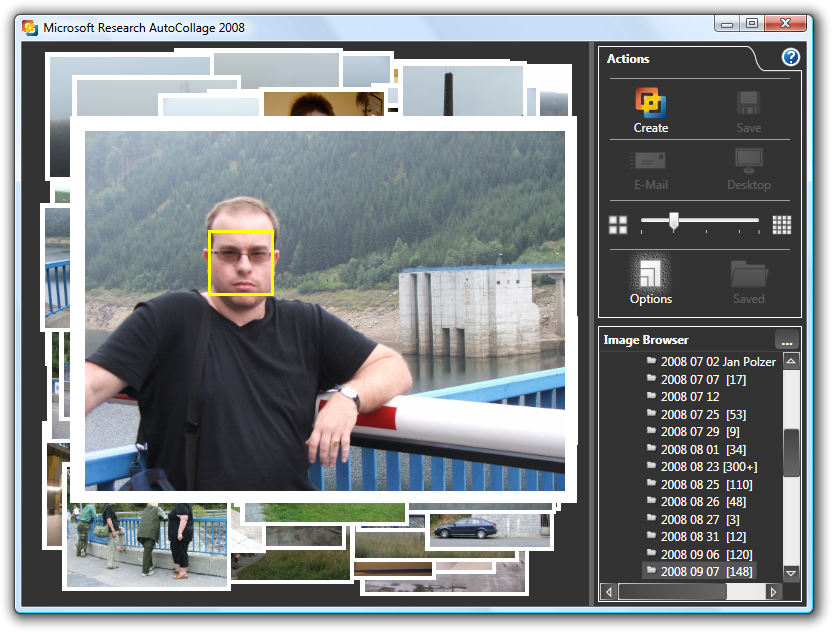Open the Options panel icon

point(650,273)
